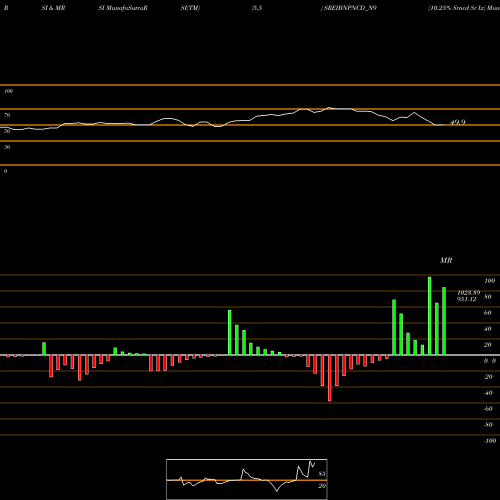Select the MunafaSutra header text
Image resolution: width=500 pixels, height=500 pixels.
(x=125, y=8)
